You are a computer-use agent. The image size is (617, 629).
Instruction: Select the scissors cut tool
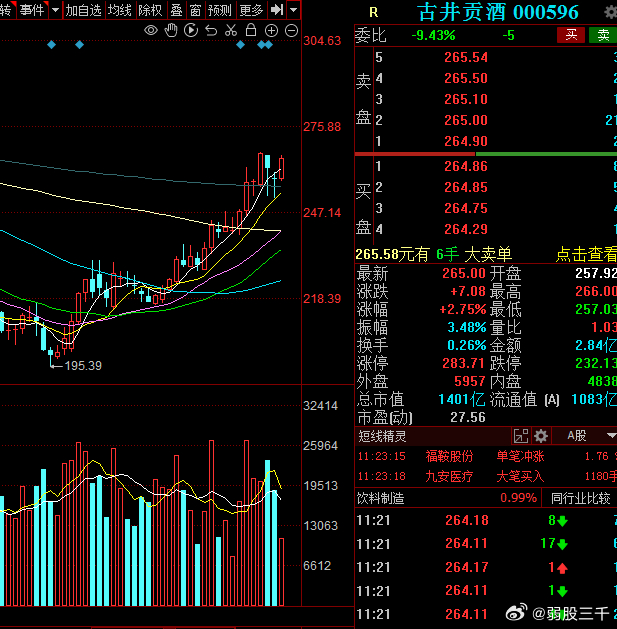231,30
